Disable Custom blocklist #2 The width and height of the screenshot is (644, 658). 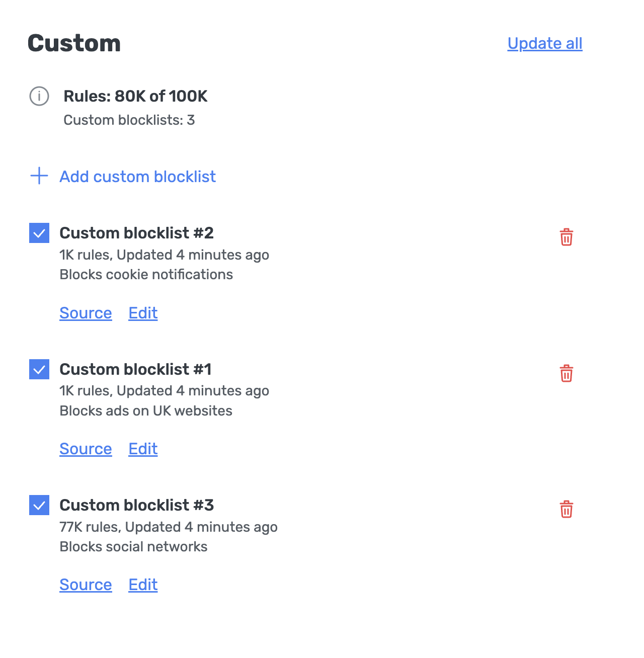click(x=39, y=233)
